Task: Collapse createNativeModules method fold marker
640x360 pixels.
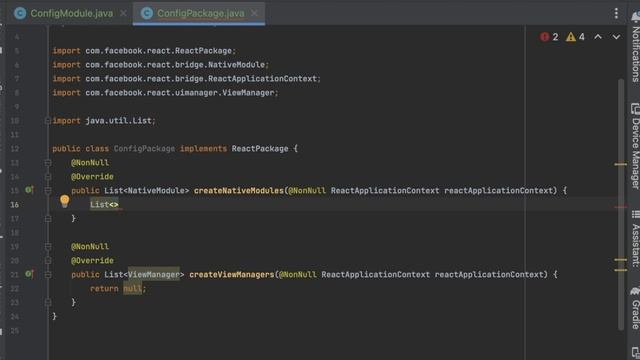Action: point(48,191)
